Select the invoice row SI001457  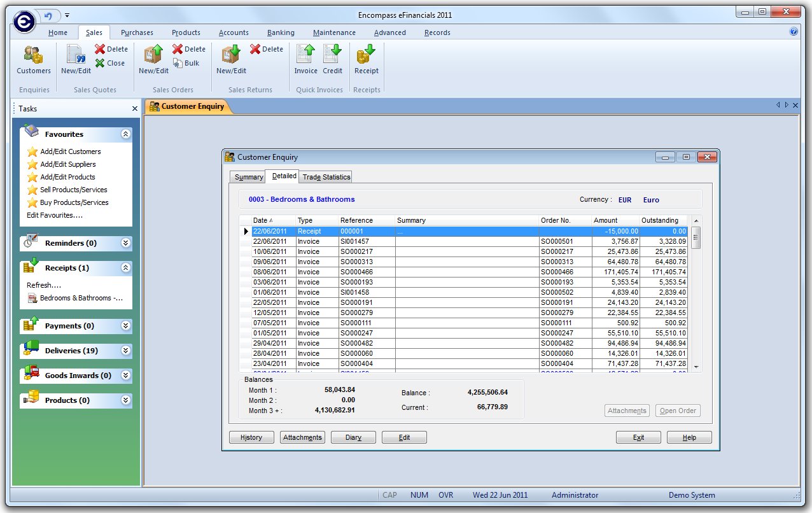[470, 242]
